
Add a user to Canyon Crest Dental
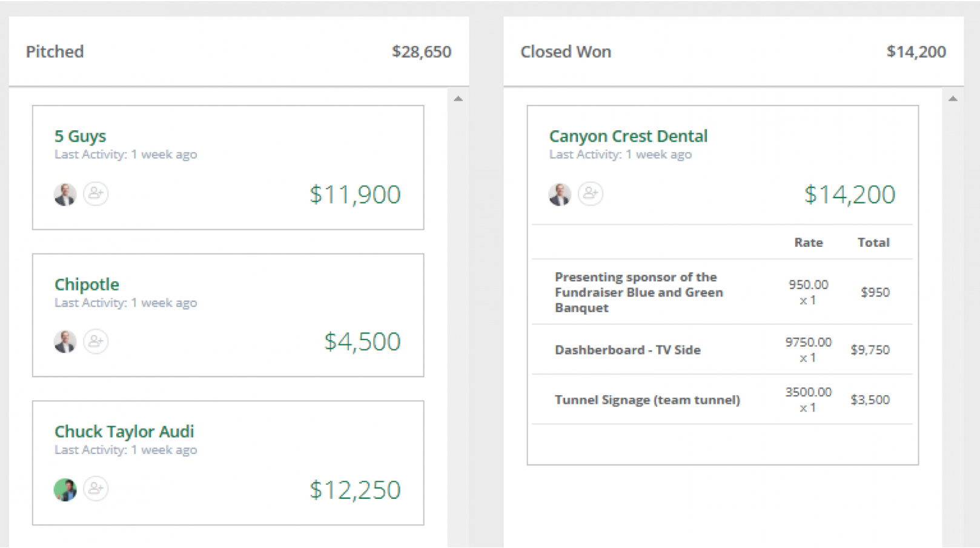[x=591, y=194]
